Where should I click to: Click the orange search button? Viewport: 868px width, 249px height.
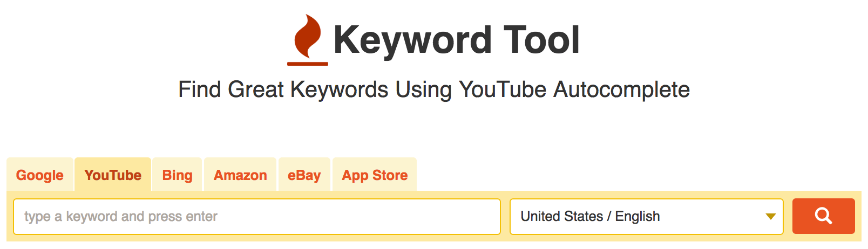[823, 216]
